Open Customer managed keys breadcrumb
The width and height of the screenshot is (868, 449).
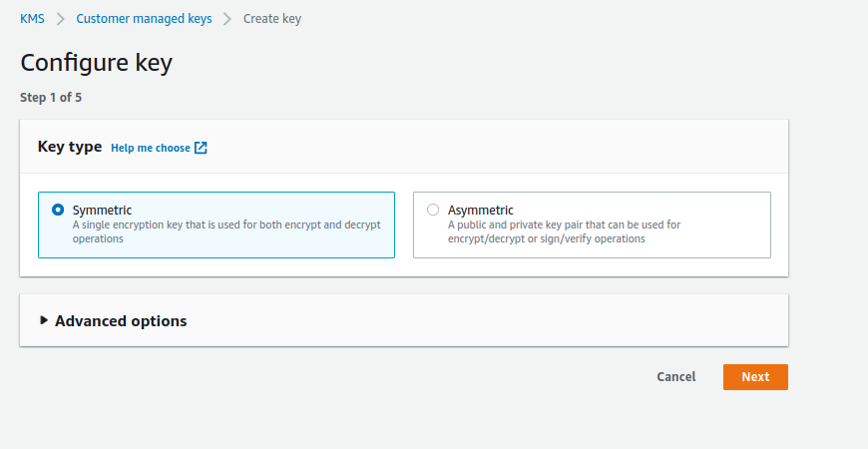click(x=144, y=19)
